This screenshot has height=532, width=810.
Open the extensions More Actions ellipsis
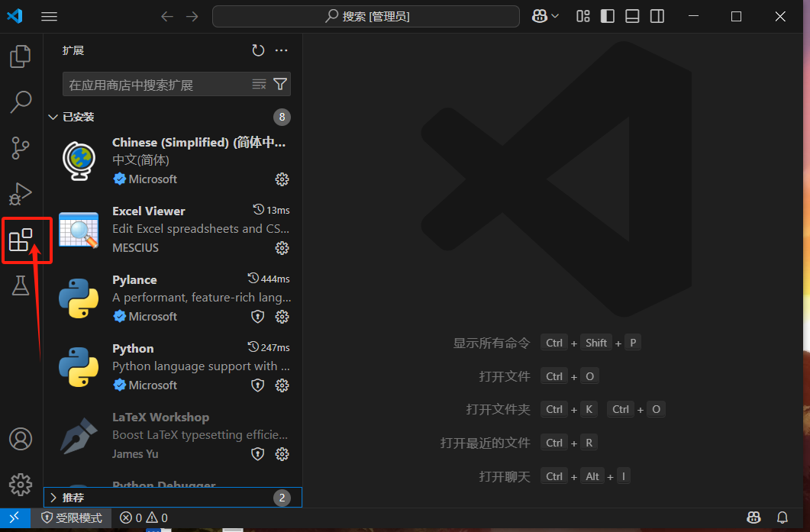coord(282,50)
